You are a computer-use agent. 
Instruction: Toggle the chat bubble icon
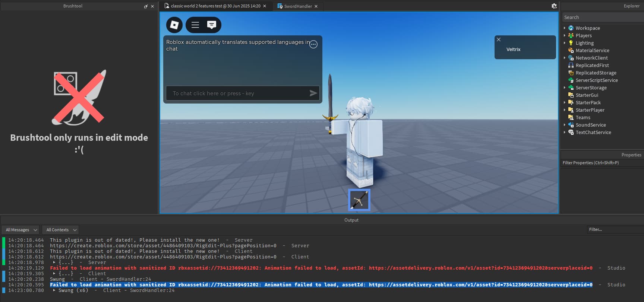tap(211, 25)
